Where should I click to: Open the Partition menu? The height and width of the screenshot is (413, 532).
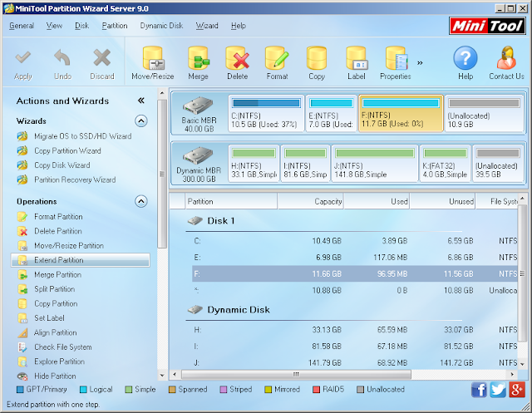coord(115,26)
